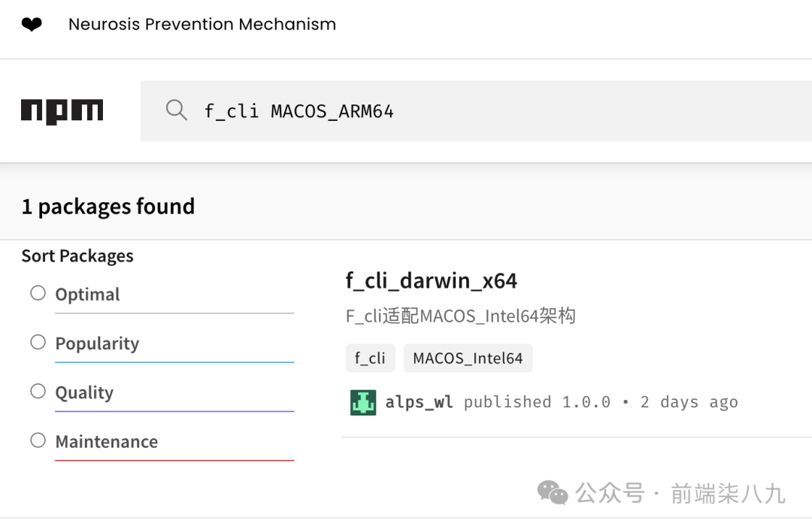The width and height of the screenshot is (812, 526).
Task: Select the Popularity sort radio button
Action: 38,342
